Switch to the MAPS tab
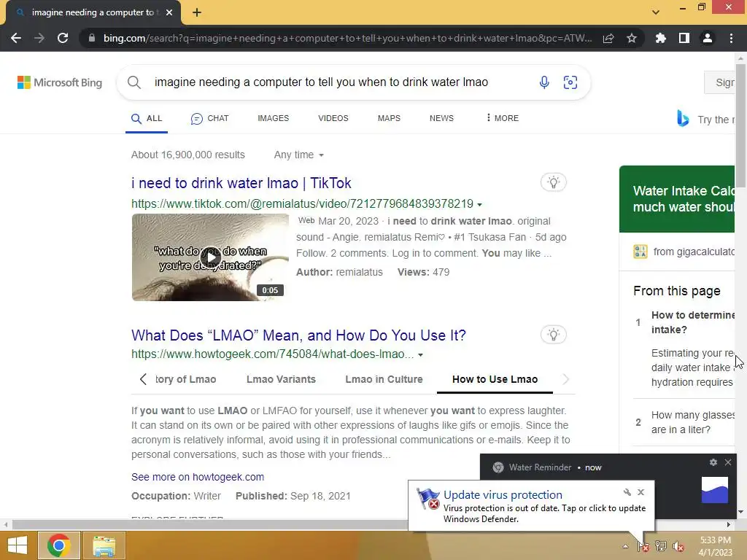This screenshot has width=747, height=560. [x=389, y=118]
